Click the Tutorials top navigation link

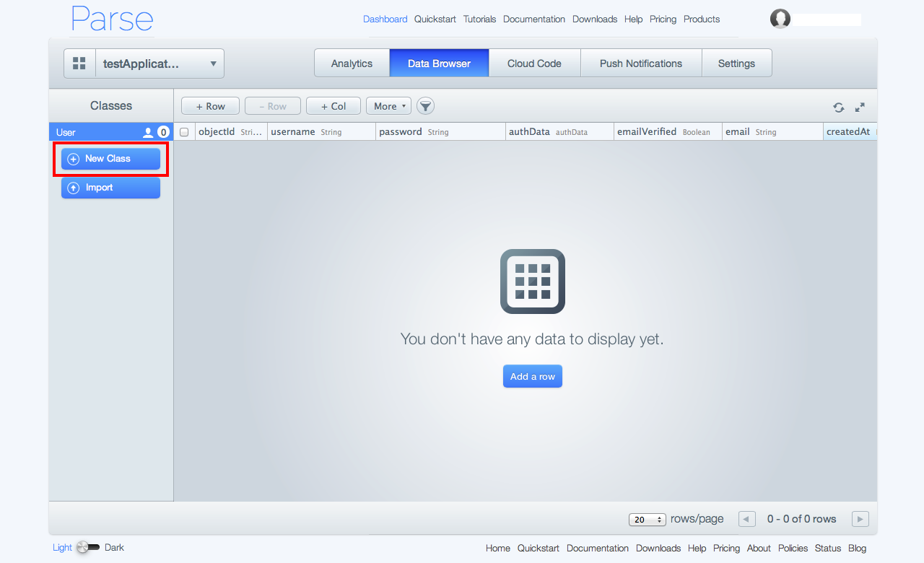click(479, 19)
